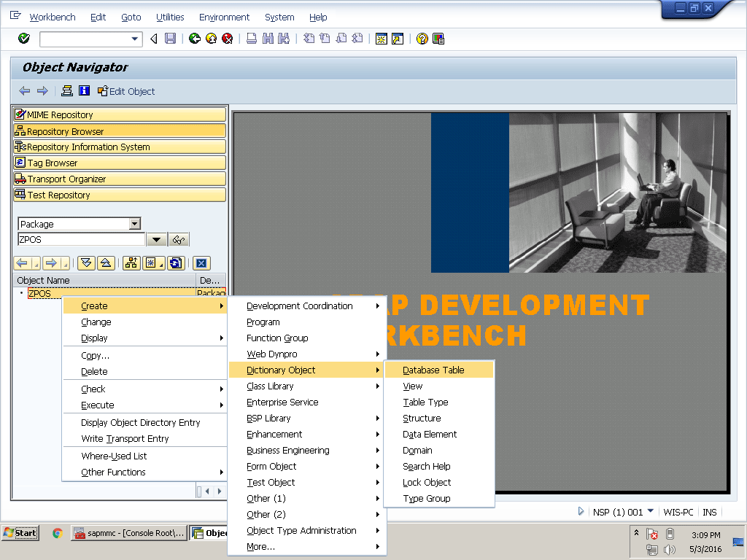Click the Find binoculars icon

268,39
